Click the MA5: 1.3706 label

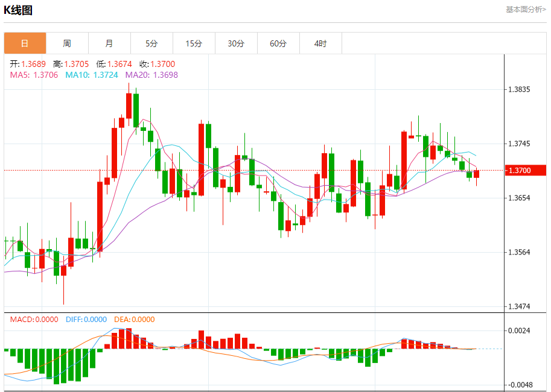34,75
